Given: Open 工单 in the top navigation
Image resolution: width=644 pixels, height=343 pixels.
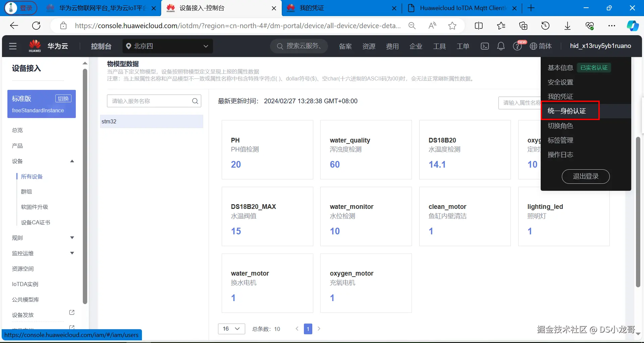Looking at the screenshot, I should pos(463,46).
